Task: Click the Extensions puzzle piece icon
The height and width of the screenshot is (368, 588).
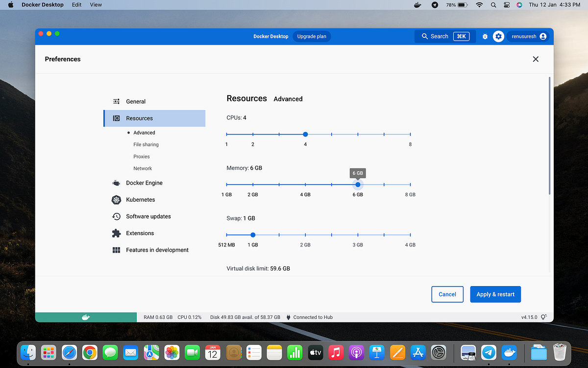Action: 116,233
